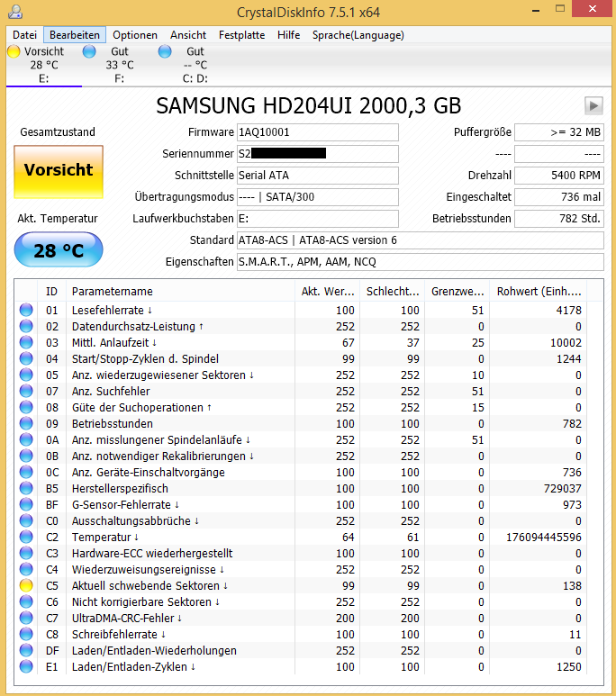Screen dimensions: 616x696
Task: Click the Akt. Wer... column header
Action: (x=327, y=291)
